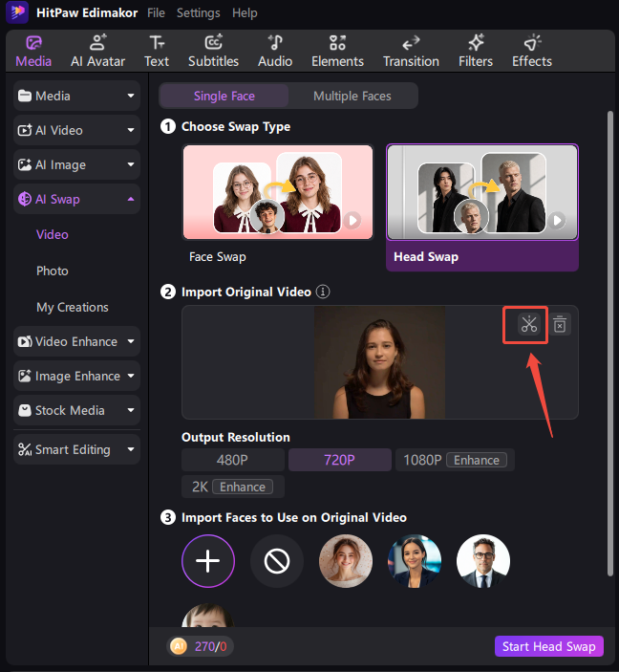The image size is (619, 672).
Task: Open the Audio tool
Action: click(275, 52)
